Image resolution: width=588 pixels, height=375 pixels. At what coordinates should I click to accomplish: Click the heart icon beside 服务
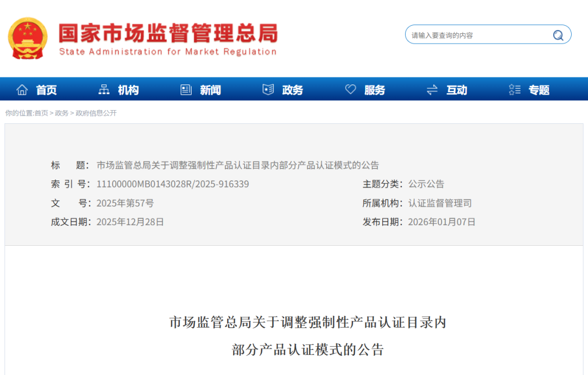(350, 89)
